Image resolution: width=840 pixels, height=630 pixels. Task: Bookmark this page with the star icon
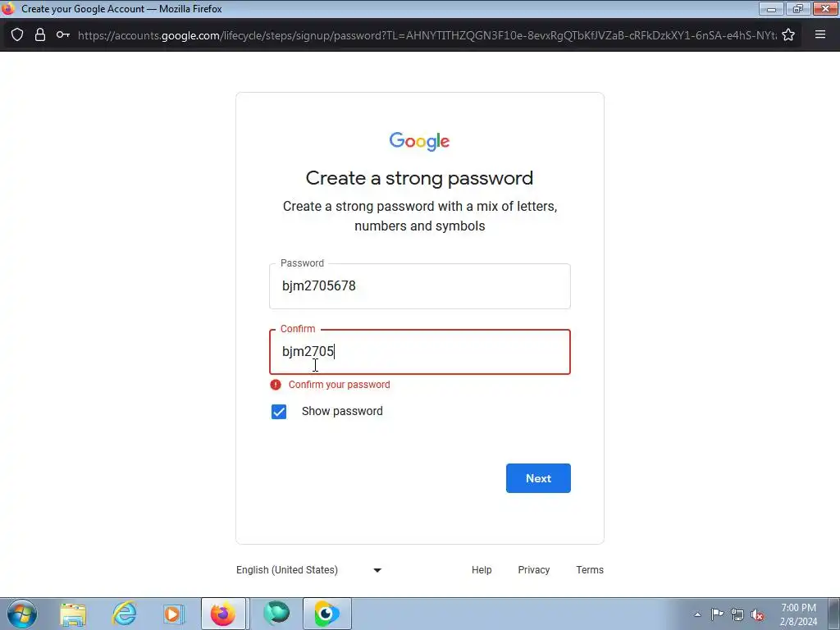pyautogui.click(x=788, y=34)
